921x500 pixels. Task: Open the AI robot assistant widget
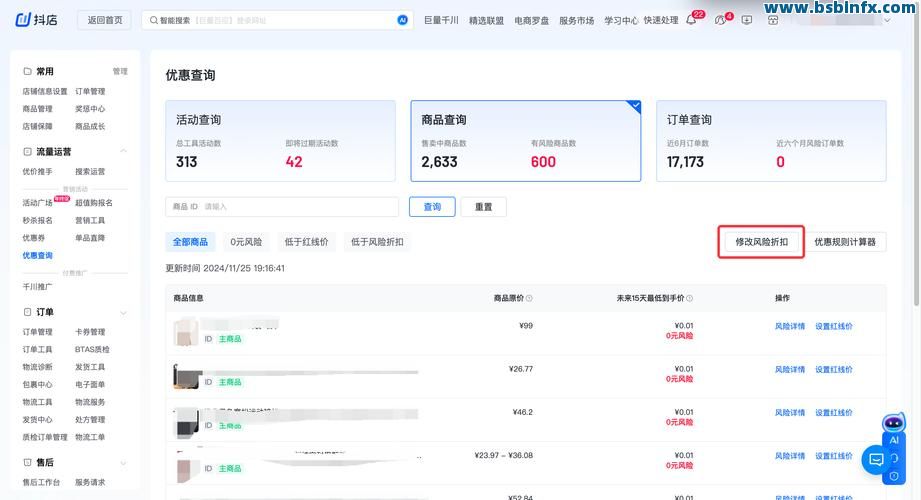[893, 427]
